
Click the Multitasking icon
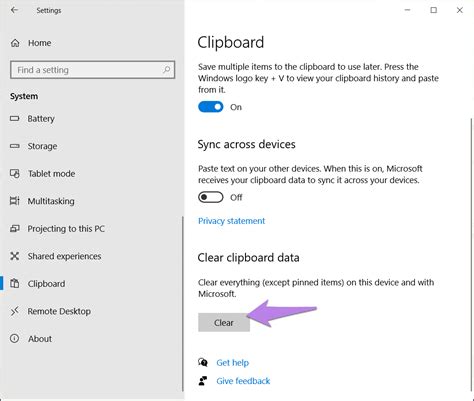(x=15, y=201)
